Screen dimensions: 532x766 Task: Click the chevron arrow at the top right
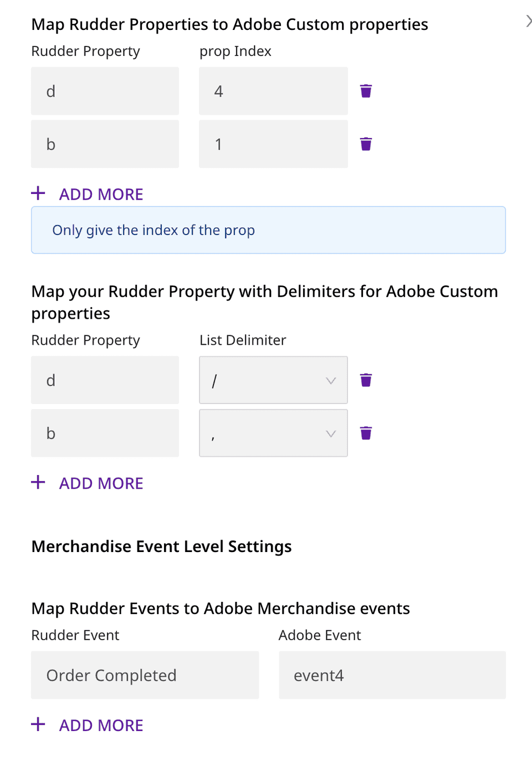tap(528, 21)
